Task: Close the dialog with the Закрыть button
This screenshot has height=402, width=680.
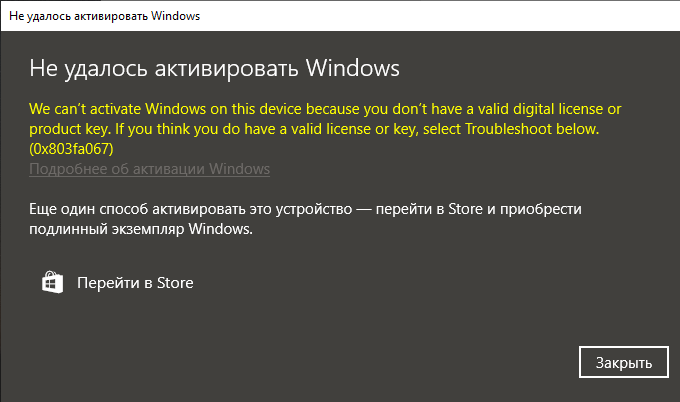Action: coord(624,362)
